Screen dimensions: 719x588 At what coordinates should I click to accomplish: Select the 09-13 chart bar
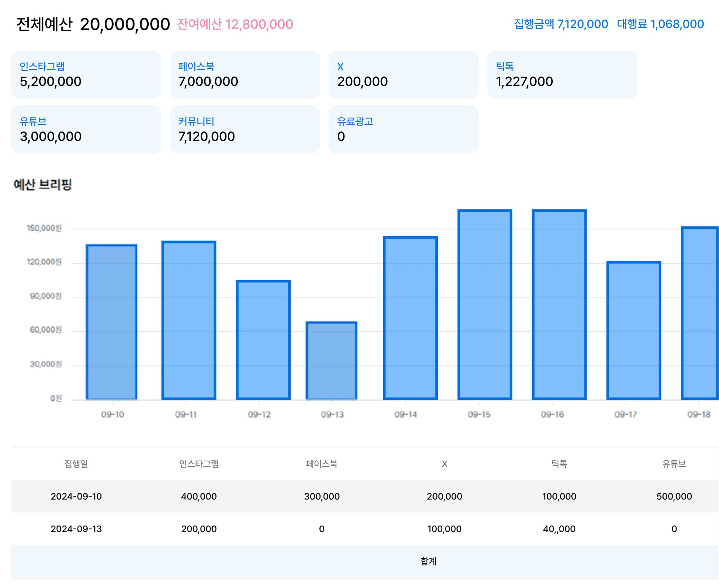coord(331,360)
